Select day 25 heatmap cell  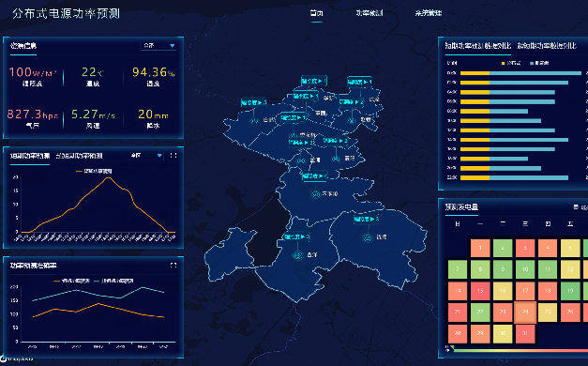click(548, 312)
